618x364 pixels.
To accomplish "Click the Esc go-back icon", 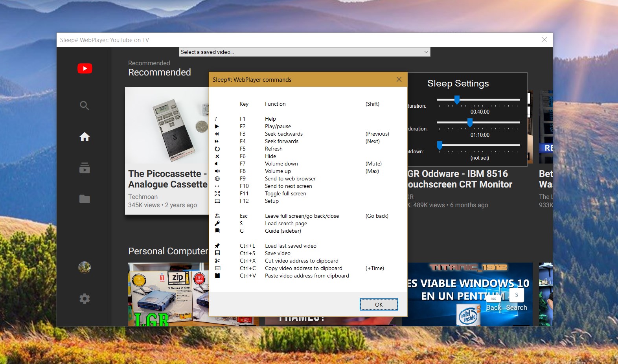I will (217, 216).
